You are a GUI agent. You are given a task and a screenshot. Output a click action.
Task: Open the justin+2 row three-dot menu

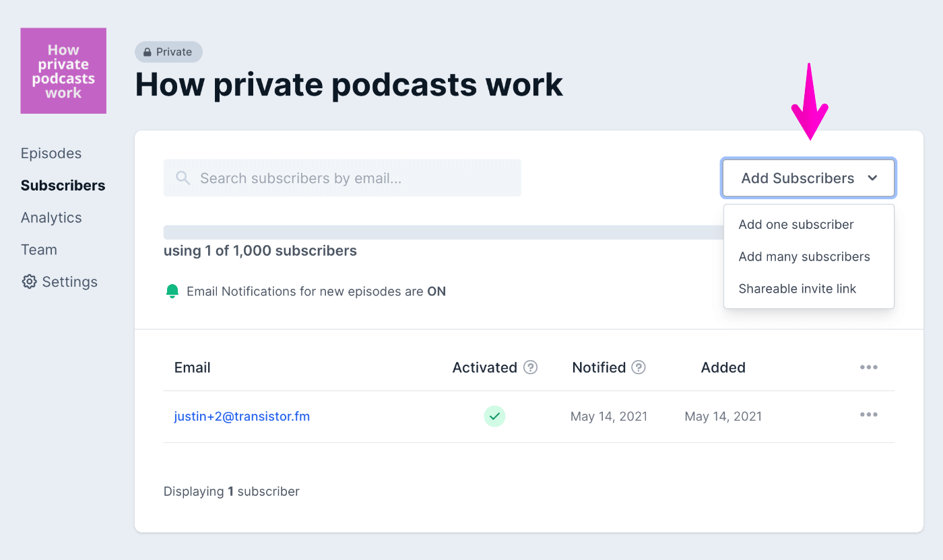coord(868,415)
